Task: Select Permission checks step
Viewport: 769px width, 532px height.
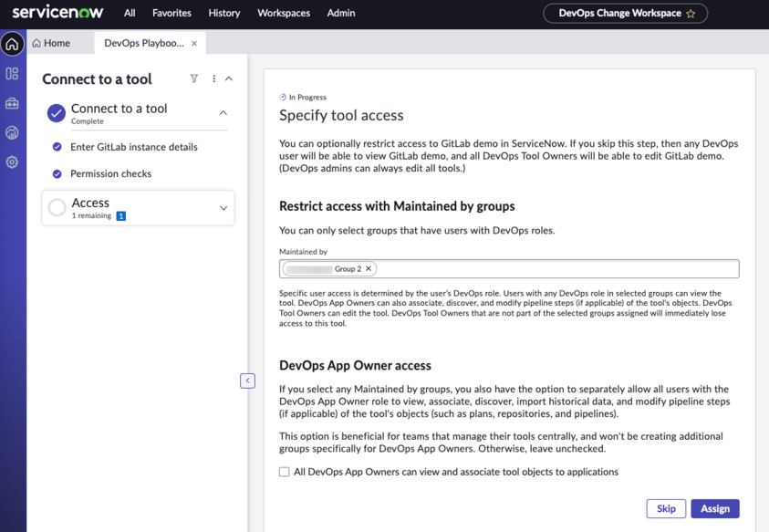Action: tap(111, 173)
